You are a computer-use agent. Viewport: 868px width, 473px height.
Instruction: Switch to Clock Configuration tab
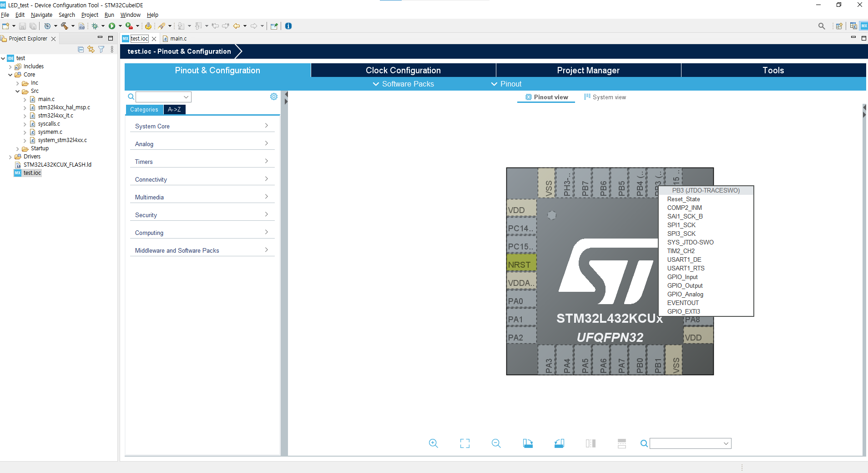(403, 70)
